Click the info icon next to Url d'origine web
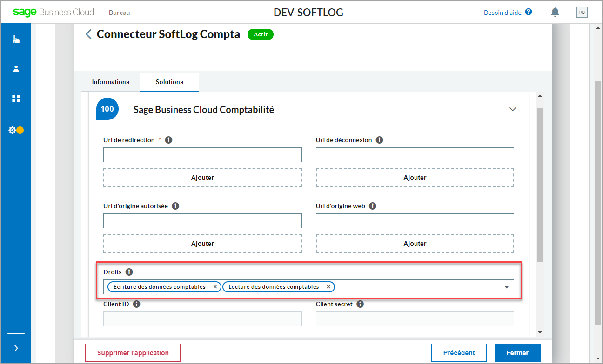 click(x=373, y=206)
